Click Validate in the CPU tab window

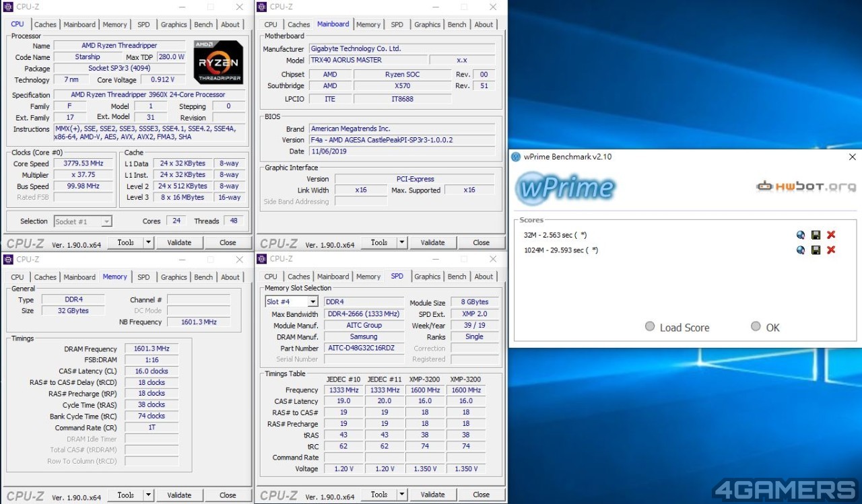click(x=179, y=242)
